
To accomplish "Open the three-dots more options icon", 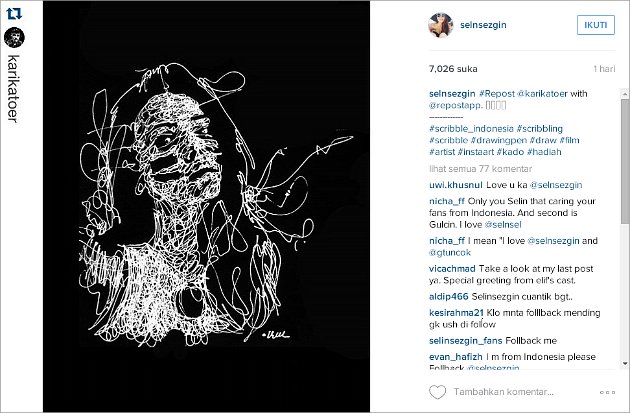I will [607, 392].
